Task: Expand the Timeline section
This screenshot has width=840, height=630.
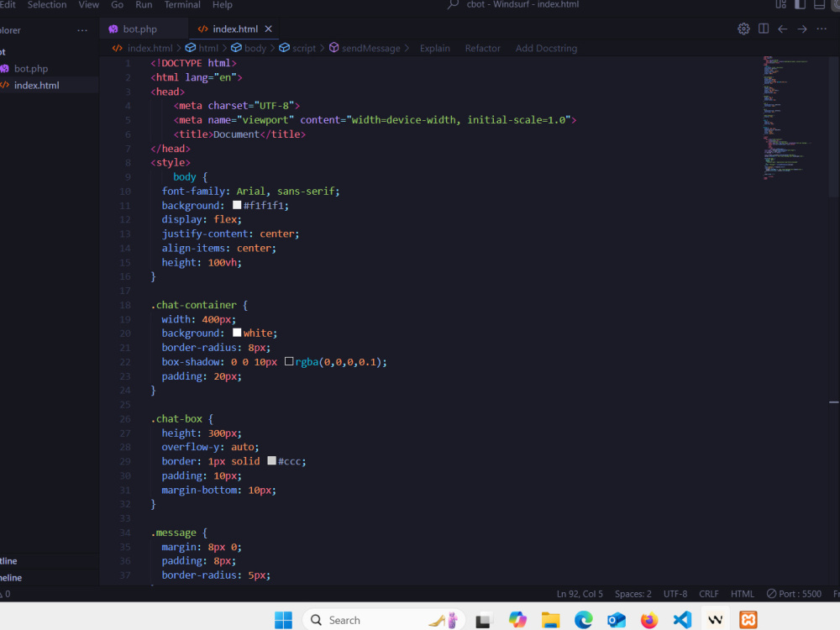Action: coord(50,578)
